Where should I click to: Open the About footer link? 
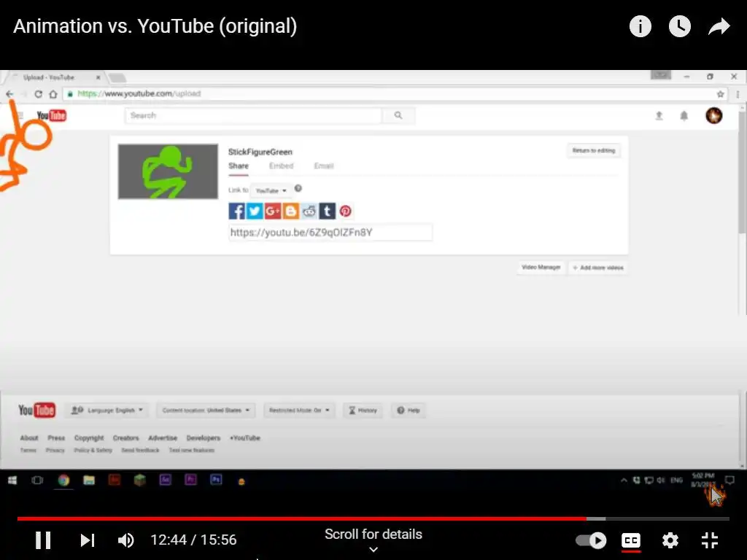click(29, 437)
